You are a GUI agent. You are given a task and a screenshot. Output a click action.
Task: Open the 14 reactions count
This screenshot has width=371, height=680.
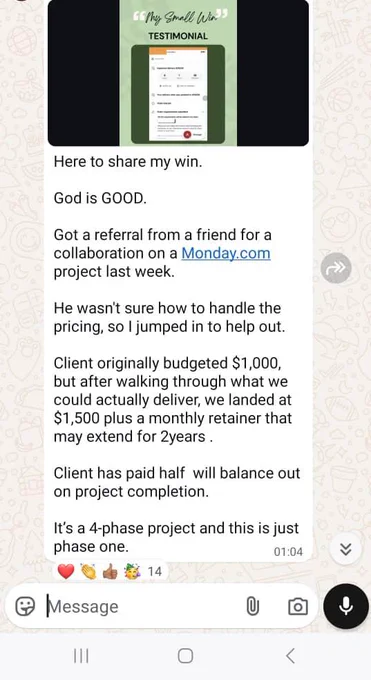pos(154,572)
